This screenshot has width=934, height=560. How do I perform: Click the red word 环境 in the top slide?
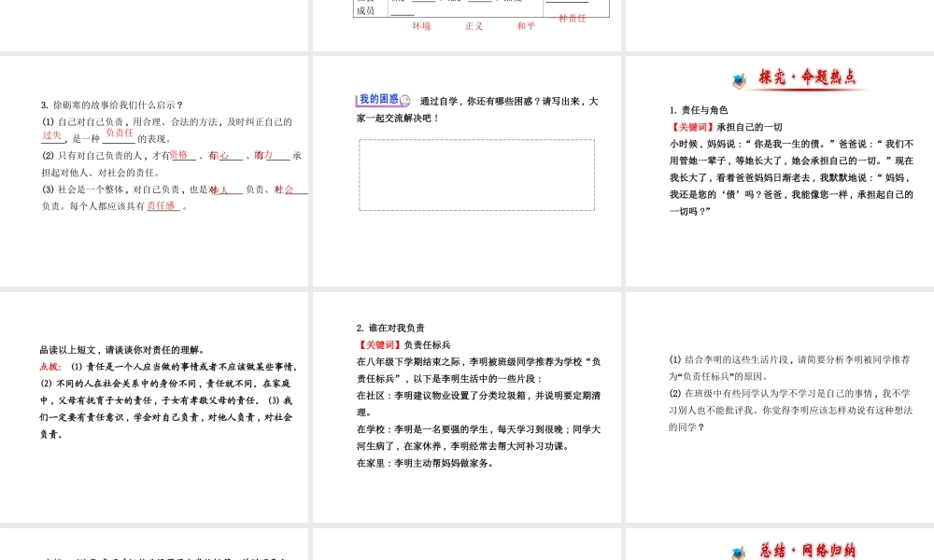click(422, 26)
